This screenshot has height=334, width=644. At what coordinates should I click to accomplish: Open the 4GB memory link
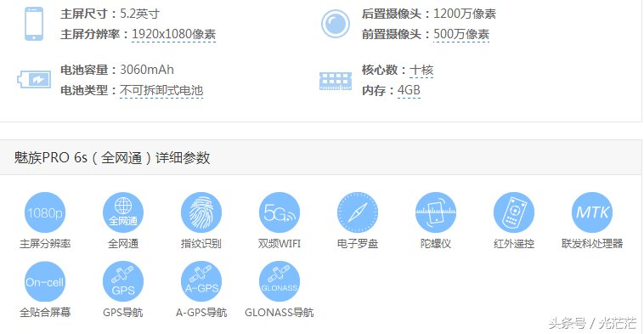(x=409, y=90)
